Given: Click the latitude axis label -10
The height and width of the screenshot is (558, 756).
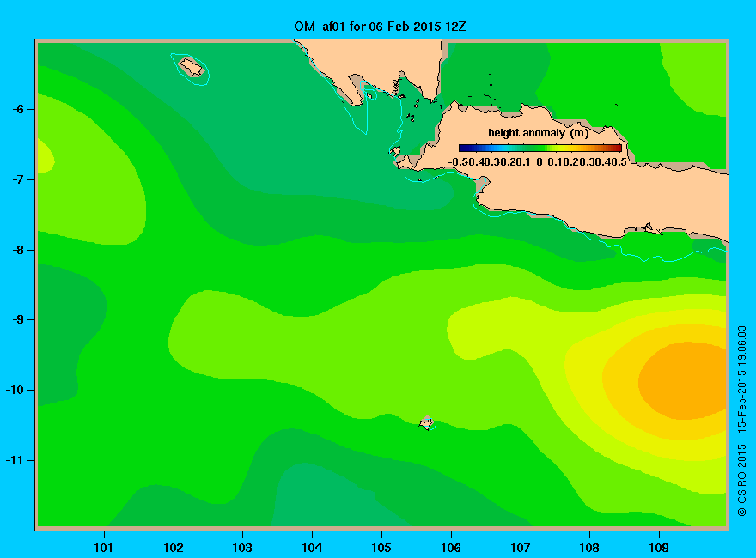Looking at the screenshot, I should click(x=15, y=390).
